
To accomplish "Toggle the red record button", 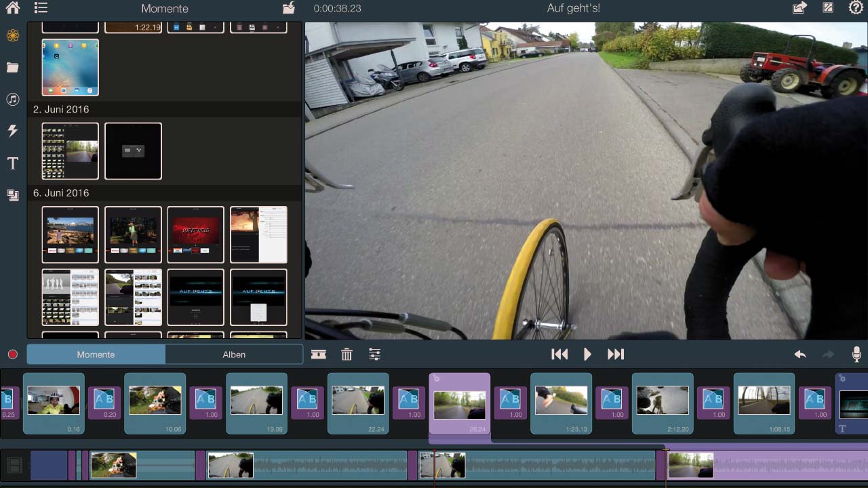I will [12, 354].
